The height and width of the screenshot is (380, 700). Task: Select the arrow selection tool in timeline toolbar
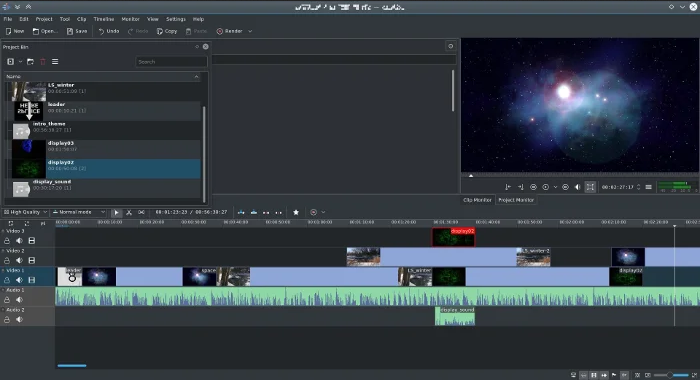coord(116,213)
